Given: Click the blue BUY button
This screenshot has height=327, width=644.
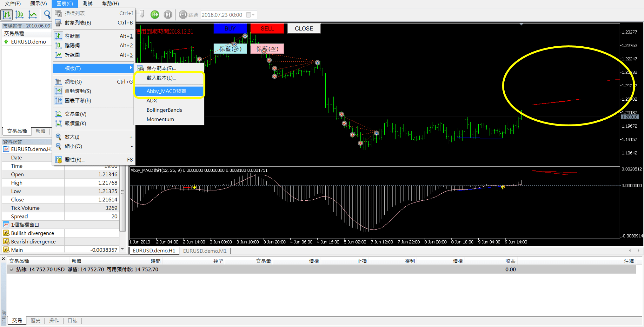Looking at the screenshot, I should [230, 29].
